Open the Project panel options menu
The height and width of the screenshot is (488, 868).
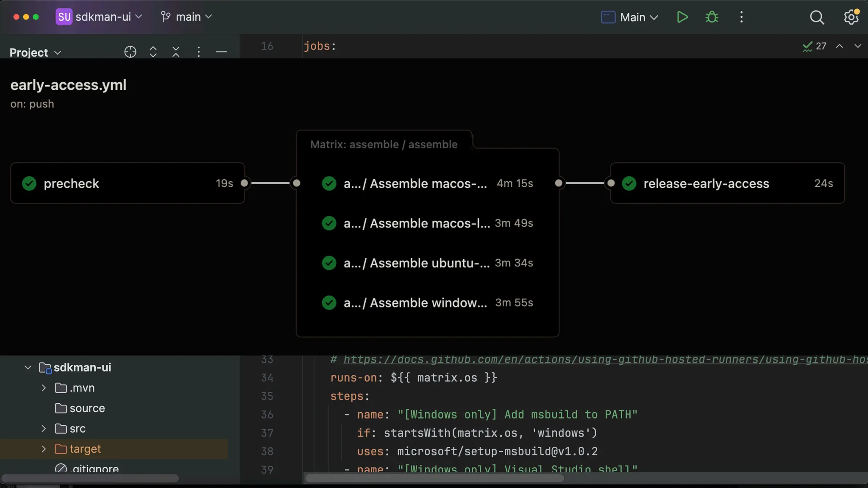click(198, 52)
